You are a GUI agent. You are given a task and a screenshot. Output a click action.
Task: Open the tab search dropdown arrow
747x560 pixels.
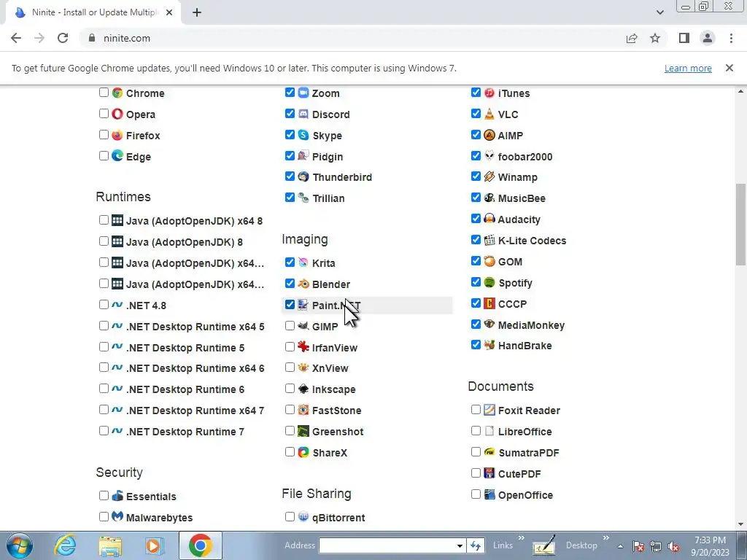659,12
